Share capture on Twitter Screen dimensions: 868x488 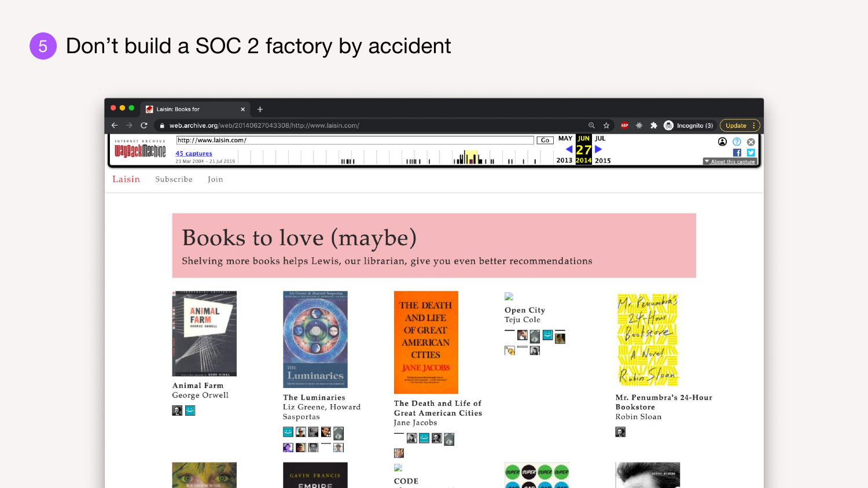751,153
